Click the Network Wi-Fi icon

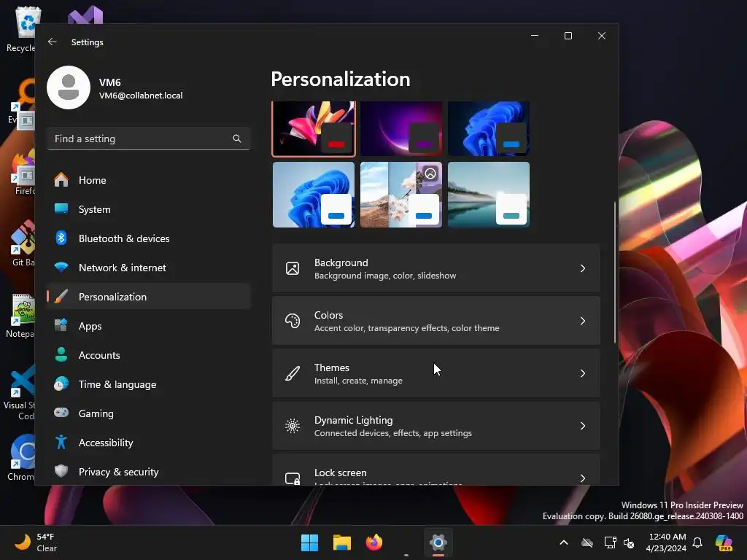click(x=61, y=267)
